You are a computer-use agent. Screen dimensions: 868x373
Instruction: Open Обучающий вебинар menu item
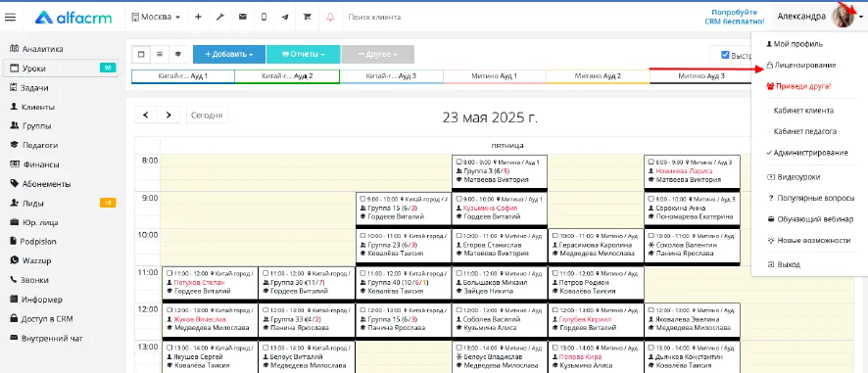tap(810, 218)
